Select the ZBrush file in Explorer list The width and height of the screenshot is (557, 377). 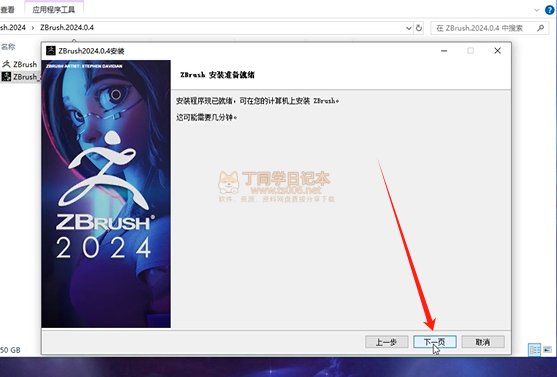[x=20, y=64]
